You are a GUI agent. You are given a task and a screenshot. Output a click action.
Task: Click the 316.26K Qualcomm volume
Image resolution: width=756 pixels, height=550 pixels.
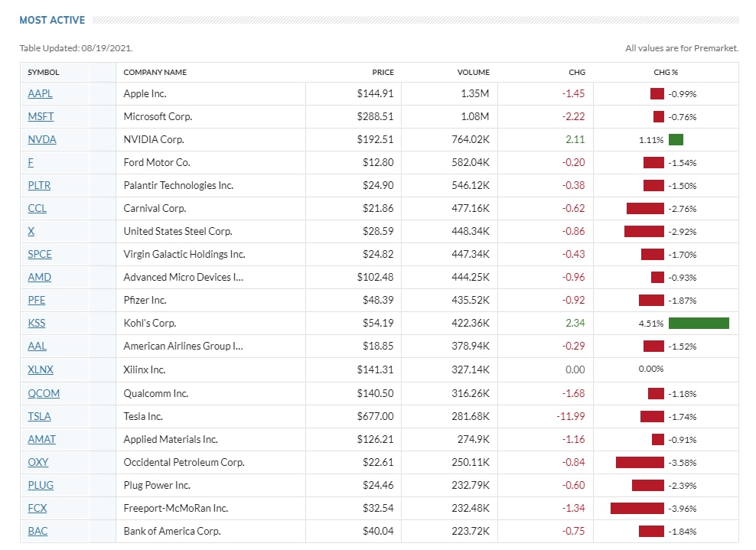click(470, 393)
